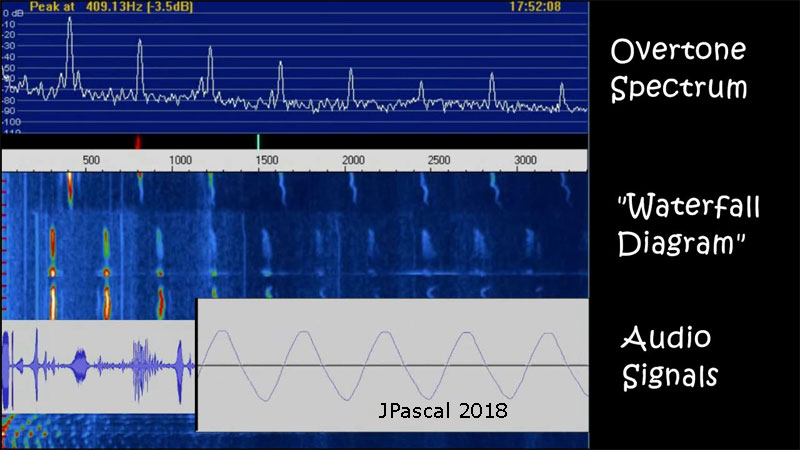Click the 1500 mark on frequency ruler
Screen dimensions: 800x450
tap(267, 160)
